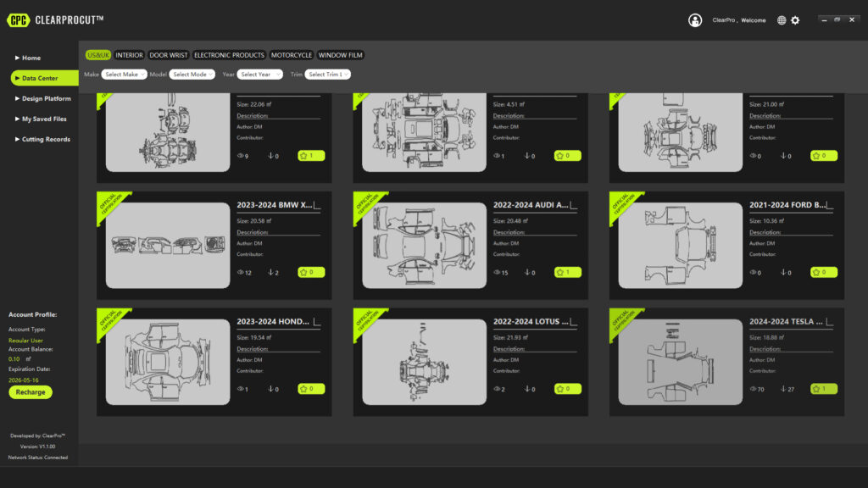Click the download arrow icon on HONDA card
The image size is (868, 488).
click(x=270, y=389)
